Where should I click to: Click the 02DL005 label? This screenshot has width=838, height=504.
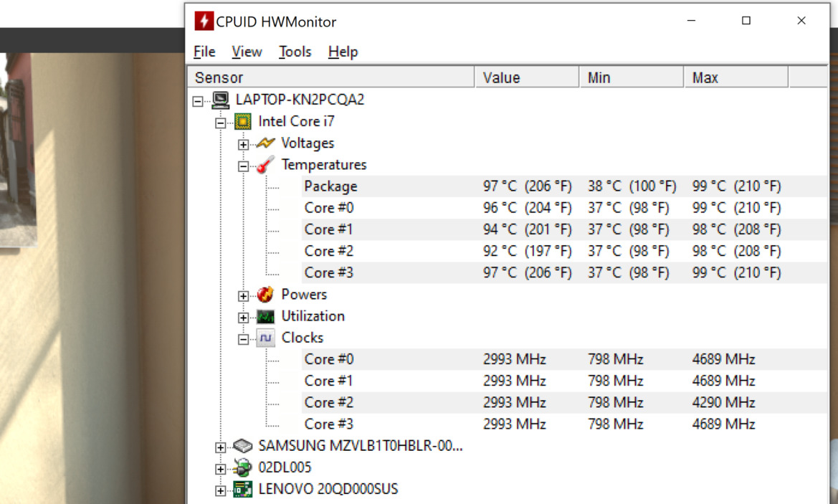285,467
